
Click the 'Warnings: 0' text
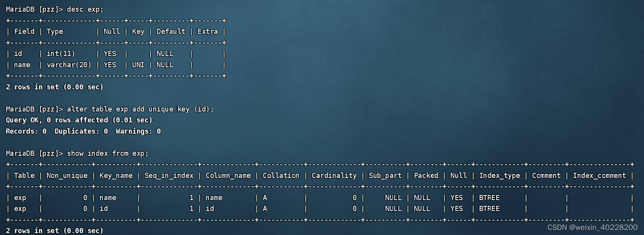coord(138,131)
